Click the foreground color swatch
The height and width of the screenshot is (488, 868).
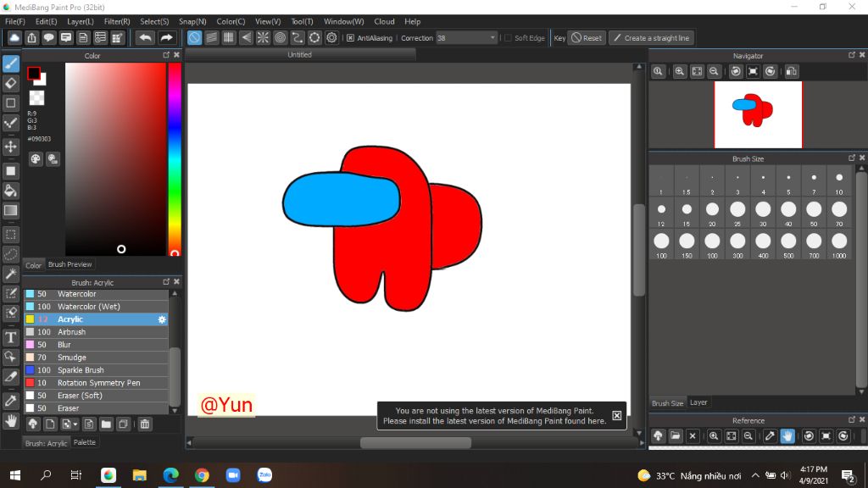[34, 73]
